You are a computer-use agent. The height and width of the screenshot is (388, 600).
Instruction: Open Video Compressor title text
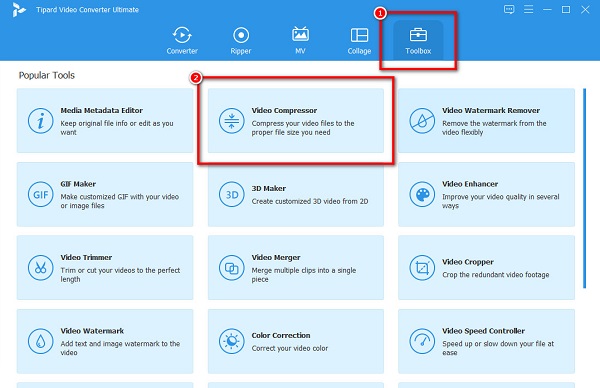284,110
